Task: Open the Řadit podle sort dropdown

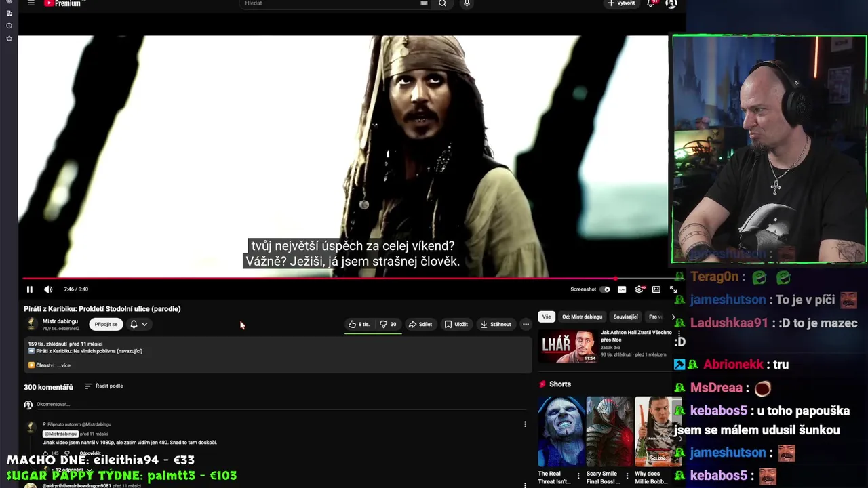Action: (104, 386)
